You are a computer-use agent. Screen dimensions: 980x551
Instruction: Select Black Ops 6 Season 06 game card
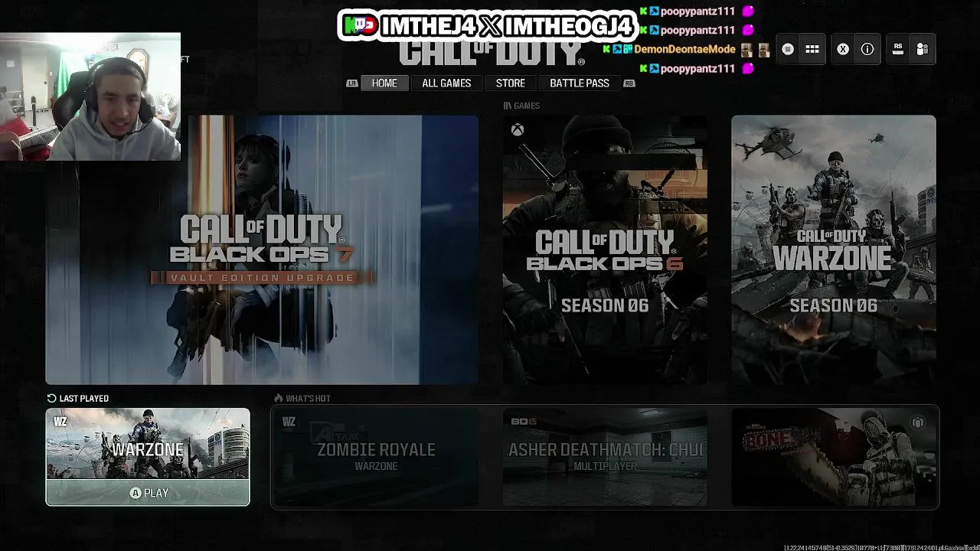605,249
